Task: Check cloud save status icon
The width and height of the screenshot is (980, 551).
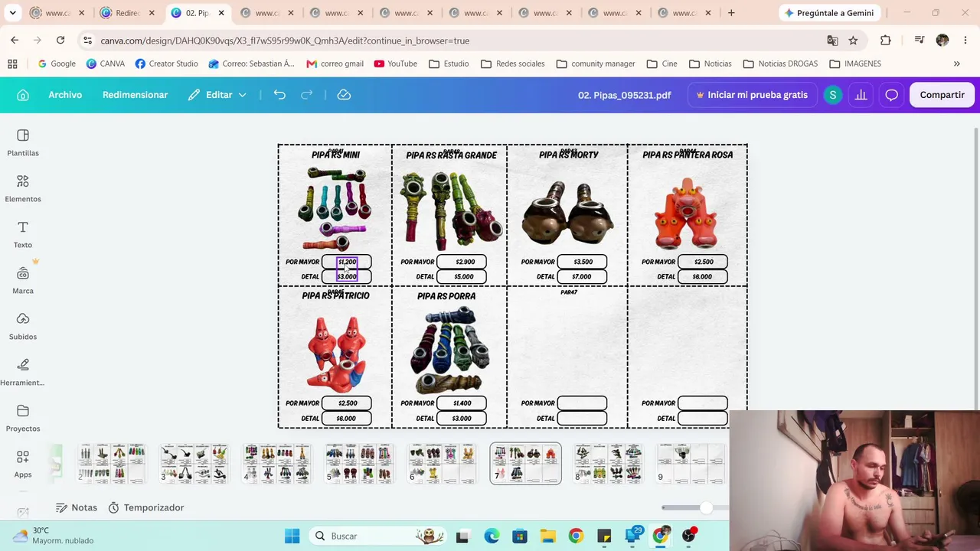Action: (x=344, y=95)
